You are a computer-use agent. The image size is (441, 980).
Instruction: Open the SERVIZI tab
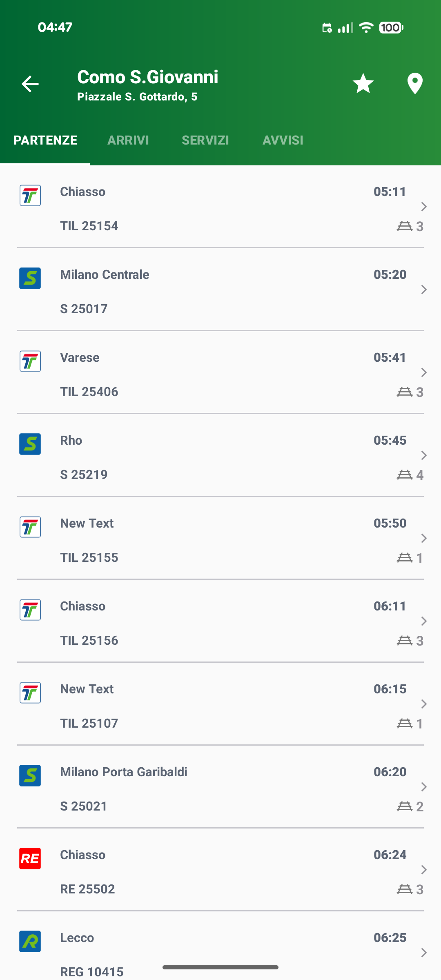(205, 140)
